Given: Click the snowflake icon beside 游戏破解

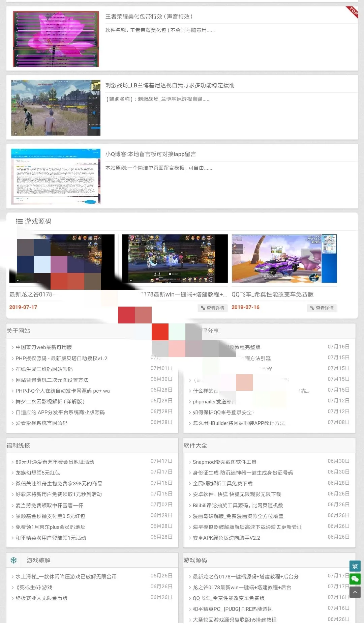Looking at the screenshot, I should pos(13,560).
